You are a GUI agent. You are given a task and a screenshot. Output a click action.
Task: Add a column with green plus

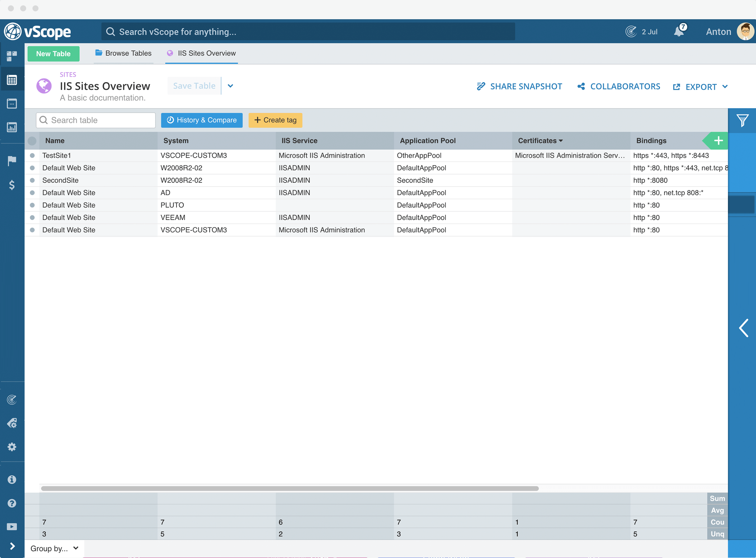tap(718, 141)
